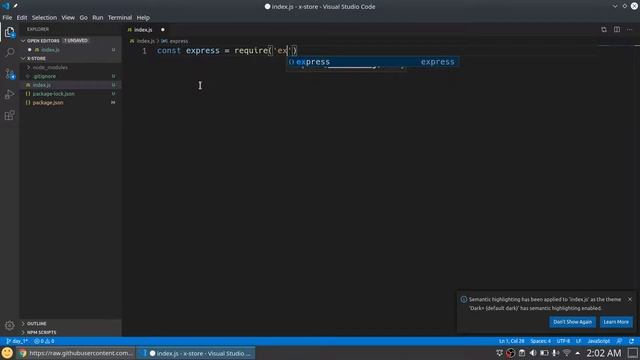Viewport: 640px width, 360px height.
Task: Click the show desktop button in taskbar
Action: tap(633, 353)
